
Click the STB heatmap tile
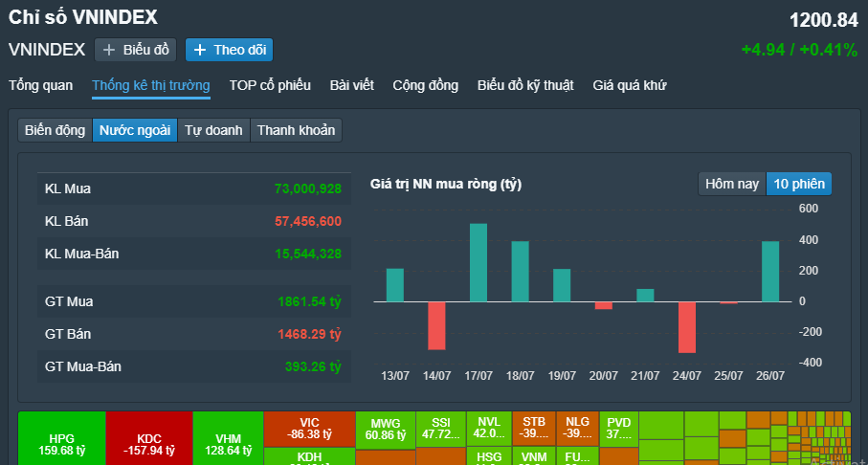[x=534, y=429]
